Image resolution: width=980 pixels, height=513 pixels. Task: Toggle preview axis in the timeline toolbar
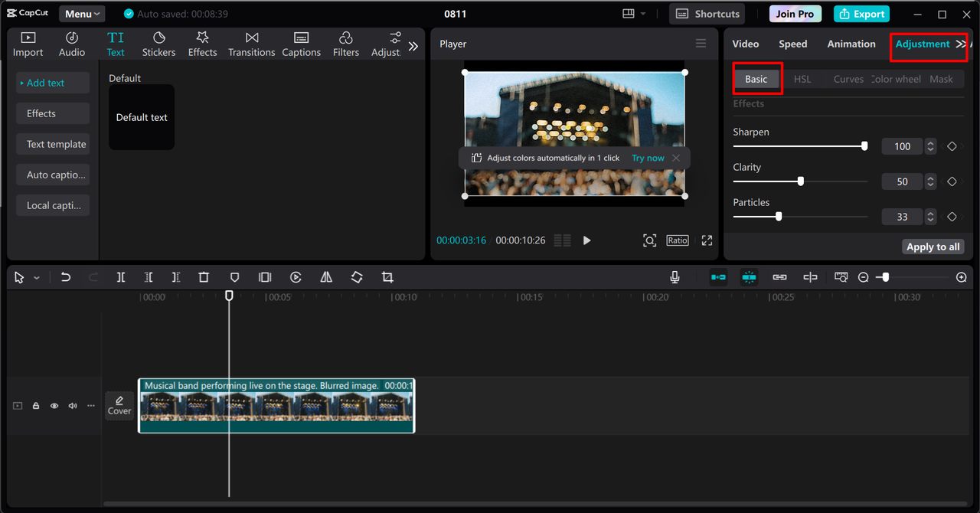810,277
